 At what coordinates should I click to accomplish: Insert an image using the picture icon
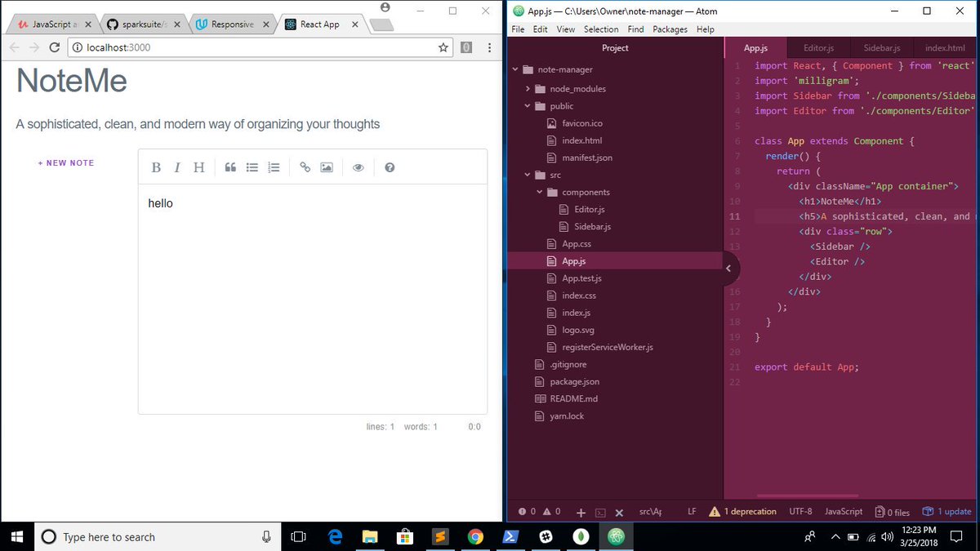point(327,167)
